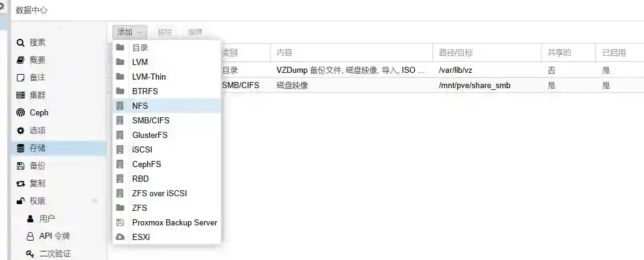Click the building icon next to CephFS
The image size is (644, 260).
coord(120,164)
